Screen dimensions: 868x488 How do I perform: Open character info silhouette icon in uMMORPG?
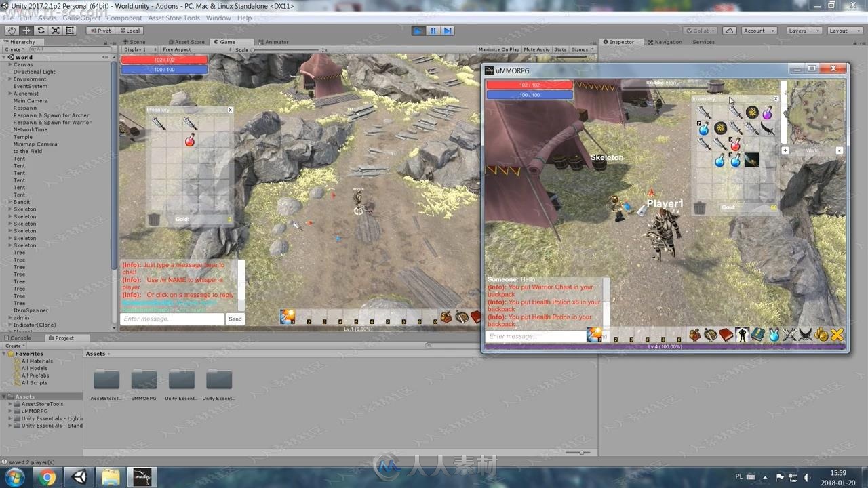(x=742, y=334)
